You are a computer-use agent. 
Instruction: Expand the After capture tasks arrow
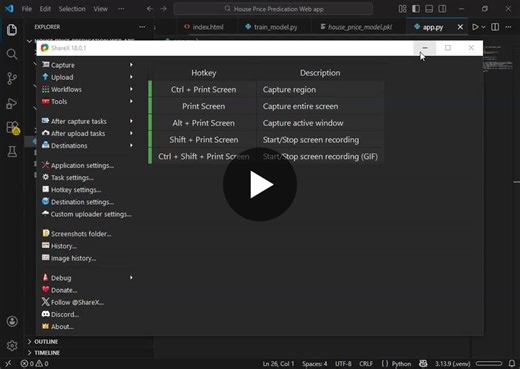tap(131, 121)
